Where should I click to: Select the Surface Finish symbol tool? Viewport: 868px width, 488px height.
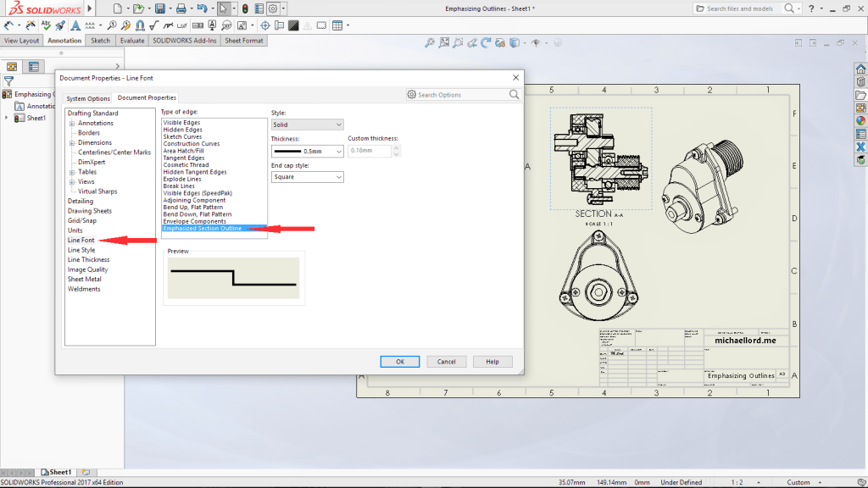coord(154,25)
